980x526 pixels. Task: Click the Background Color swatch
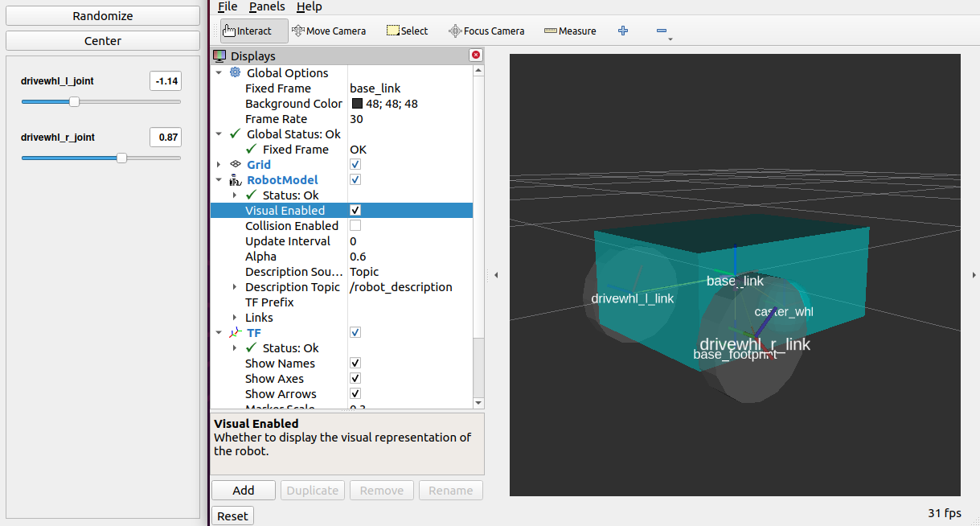358,104
